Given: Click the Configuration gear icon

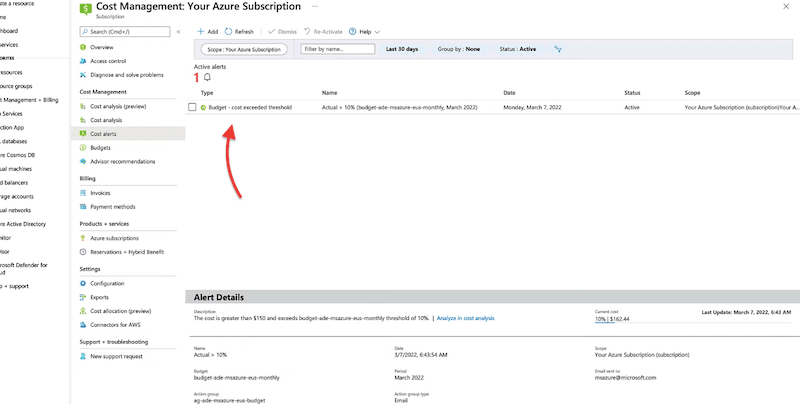Looking at the screenshot, I should point(83,284).
